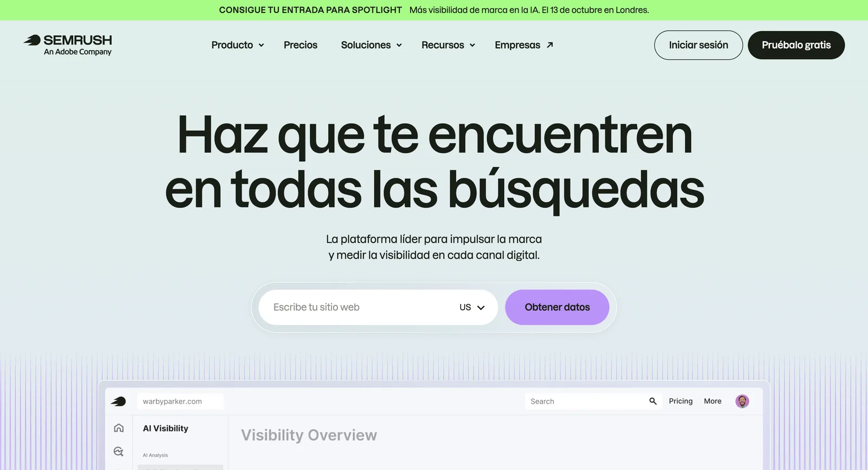
Task: Click the Visibility Overview heading
Action: pyautogui.click(x=309, y=435)
